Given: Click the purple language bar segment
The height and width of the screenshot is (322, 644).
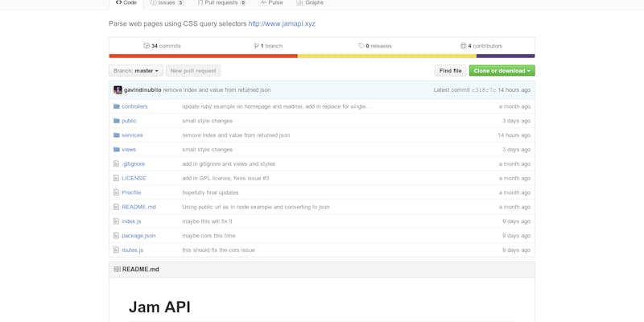Looking at the screenshot, I should (506, 56).
